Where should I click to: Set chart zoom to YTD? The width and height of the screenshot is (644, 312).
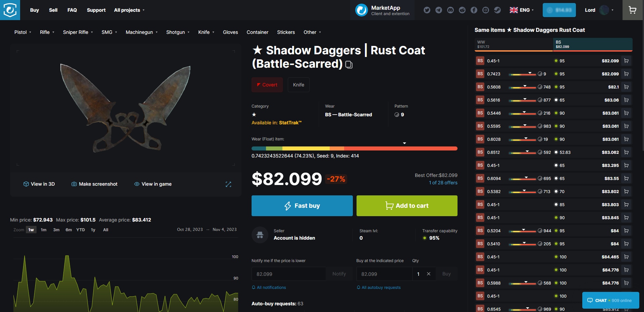click(x=80, y=230)
